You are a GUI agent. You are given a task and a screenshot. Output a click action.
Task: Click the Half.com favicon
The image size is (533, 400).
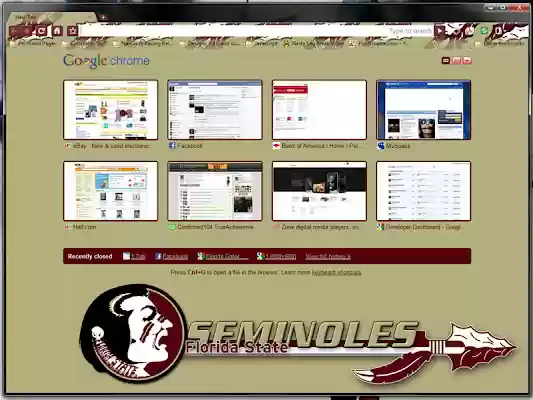68,227
